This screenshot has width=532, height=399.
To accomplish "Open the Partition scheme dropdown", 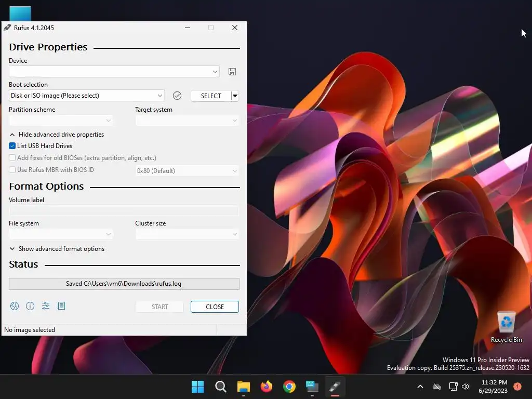I will (61, 121).
